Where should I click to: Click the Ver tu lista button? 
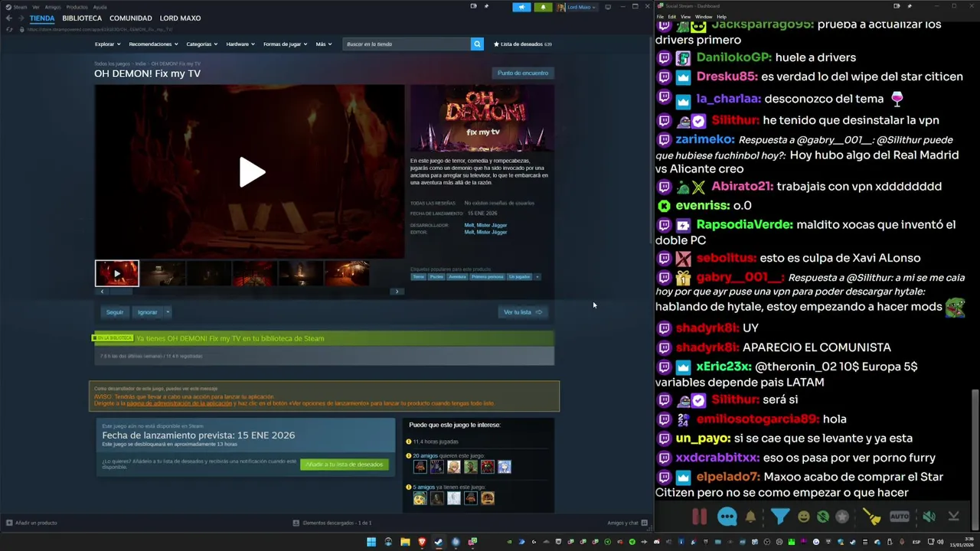(x=523, y=312)
